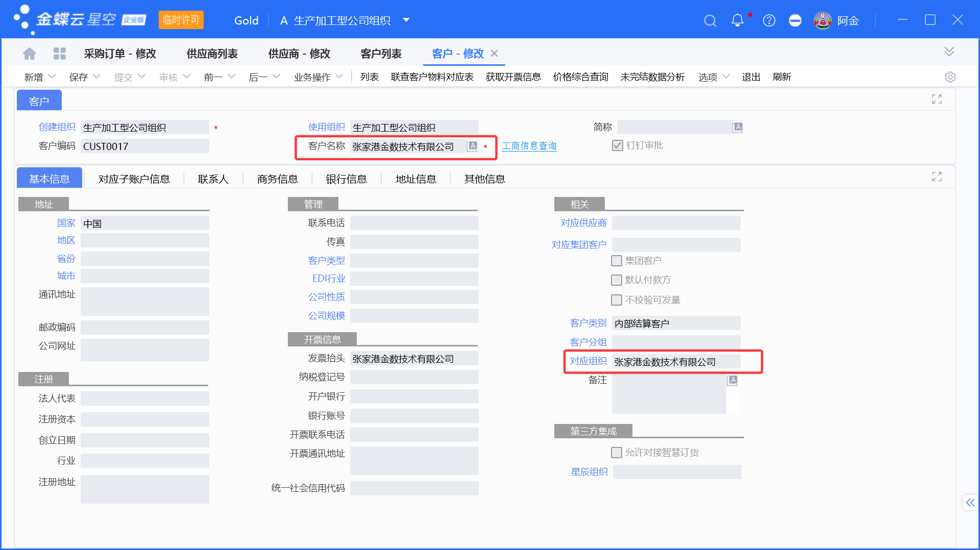Open the home page icon
This screenshot has width=980, height=550.
(30, 54)
